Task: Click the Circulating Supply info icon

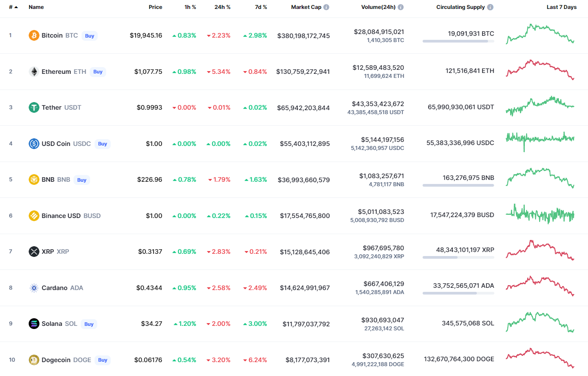Action: point(490,7)
